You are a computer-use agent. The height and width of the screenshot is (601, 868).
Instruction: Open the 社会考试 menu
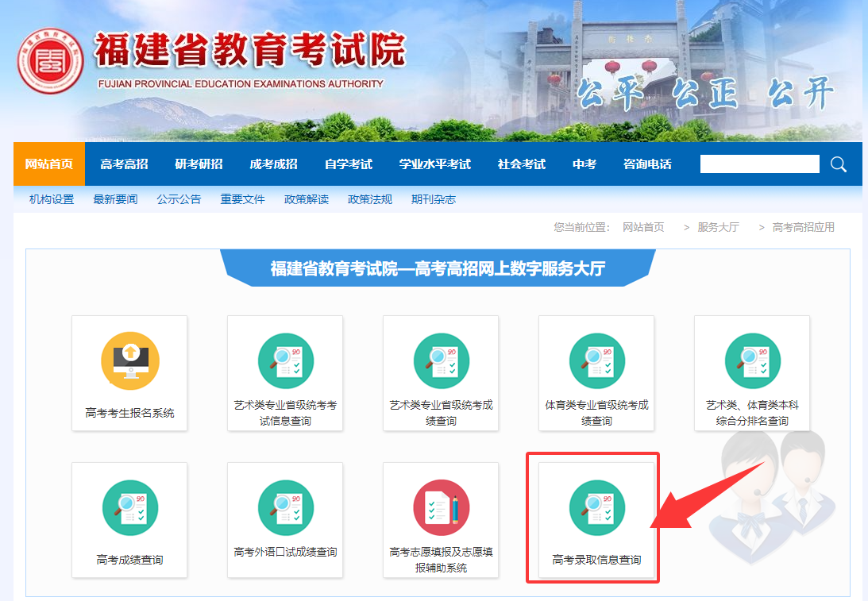point(522,164)
